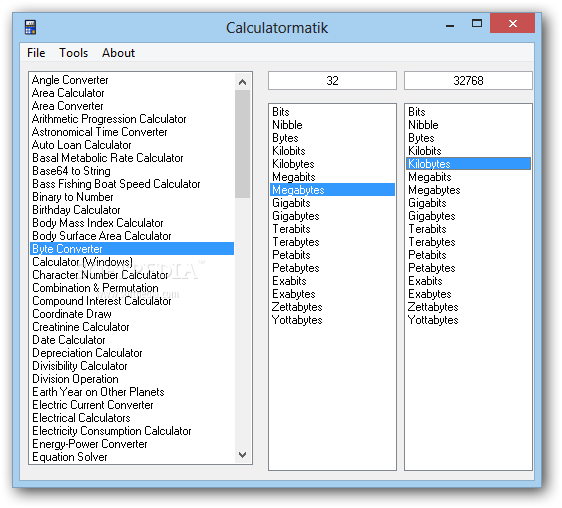Click the calculator list scrollbar thumb

click(x=243, y=144)
